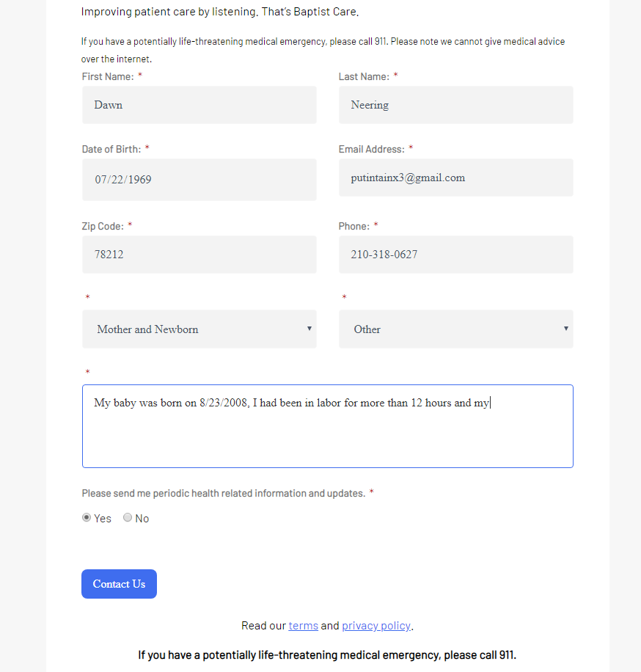Select the Date of Birth input
Viewport: 641px width, 672px height.
click(199, 180)
